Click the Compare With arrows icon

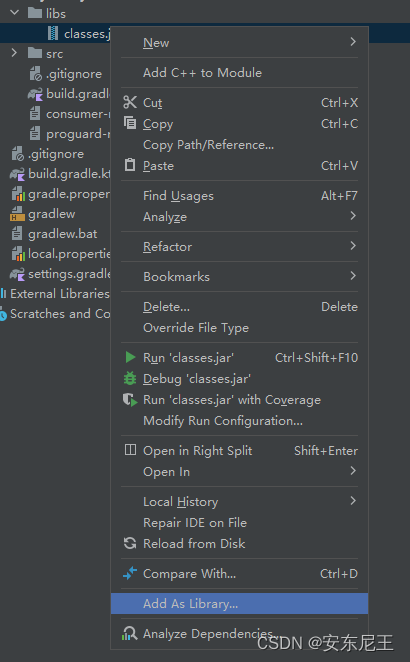click(x=130, y=573)
